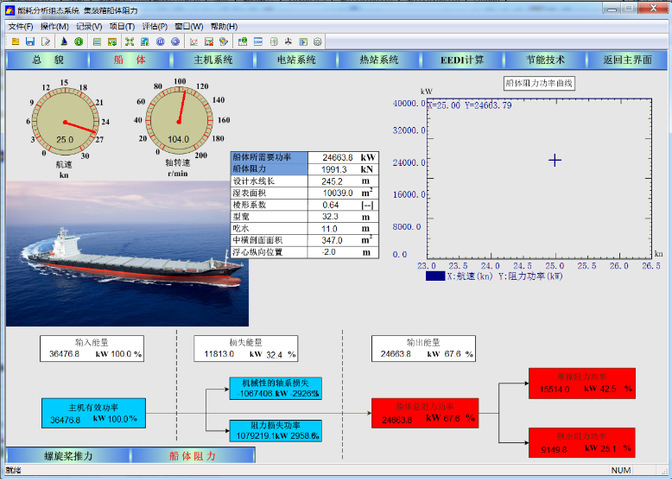672x479 pixels.
Task: Click the open folder toolbar icon
Action: click(16, 42)
